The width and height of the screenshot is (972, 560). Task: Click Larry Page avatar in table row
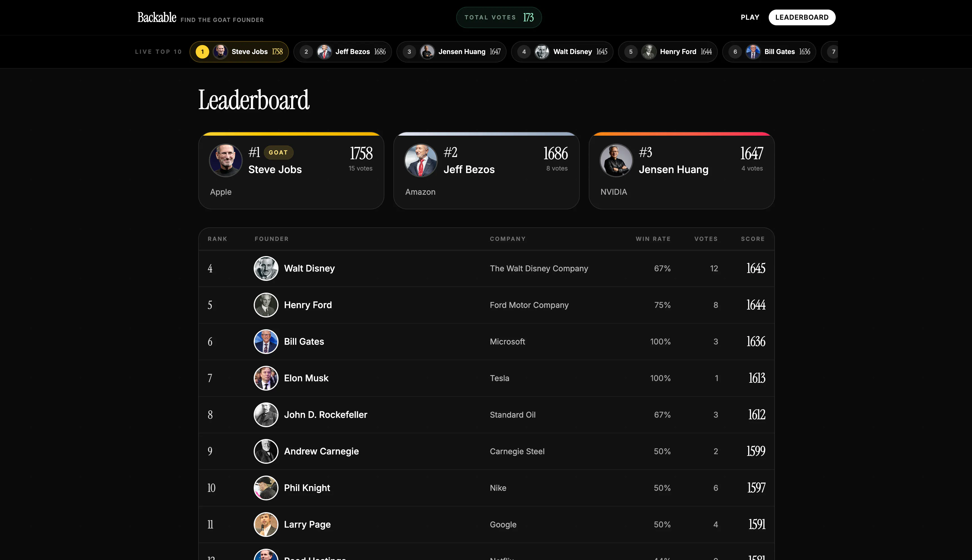[266, 524]
